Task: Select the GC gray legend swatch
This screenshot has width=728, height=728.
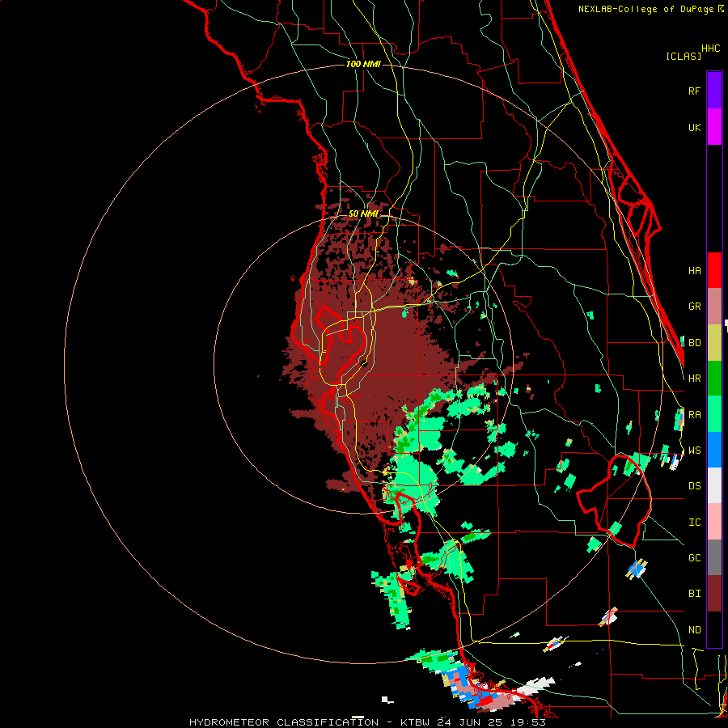Action: point(714,557)
